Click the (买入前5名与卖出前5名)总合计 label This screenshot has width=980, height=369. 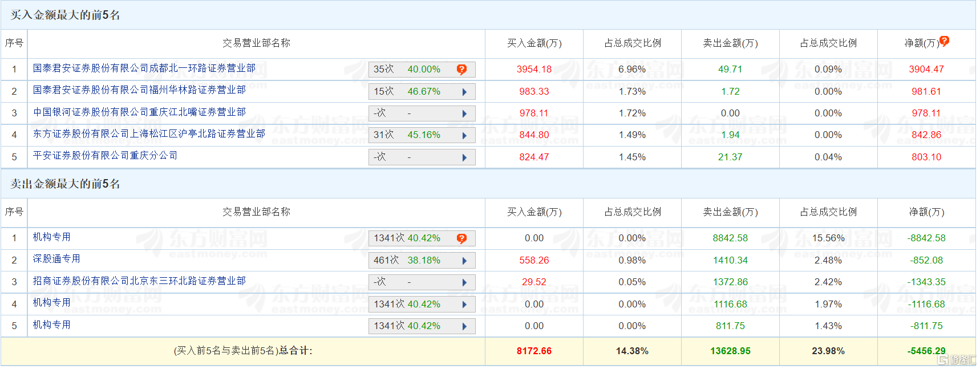tap(243, 351)
